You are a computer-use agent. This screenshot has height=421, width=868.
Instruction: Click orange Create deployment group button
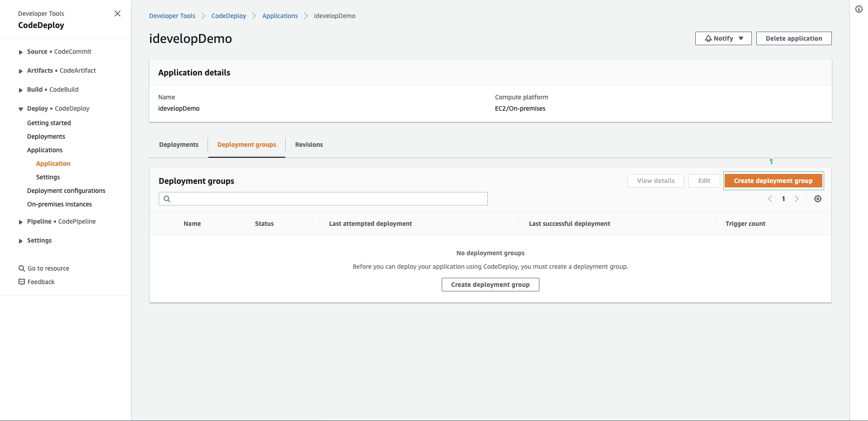click(773, 181)
